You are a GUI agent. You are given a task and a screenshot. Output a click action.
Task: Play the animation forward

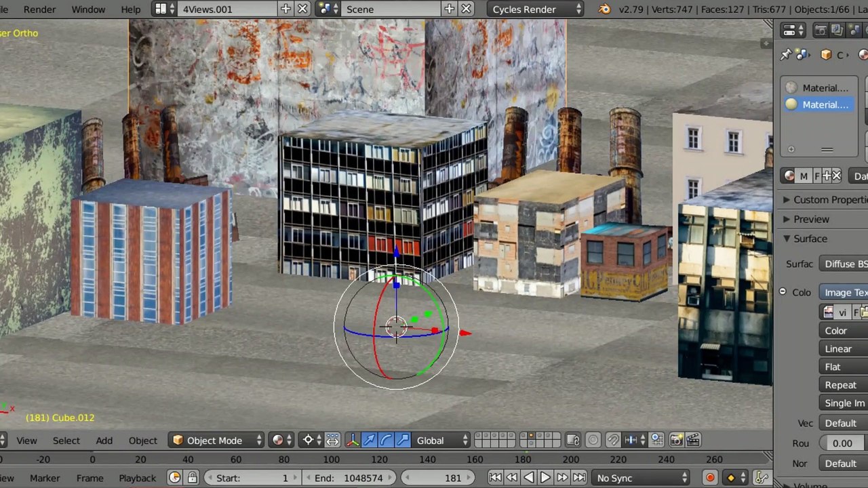[x=545, y=478]
